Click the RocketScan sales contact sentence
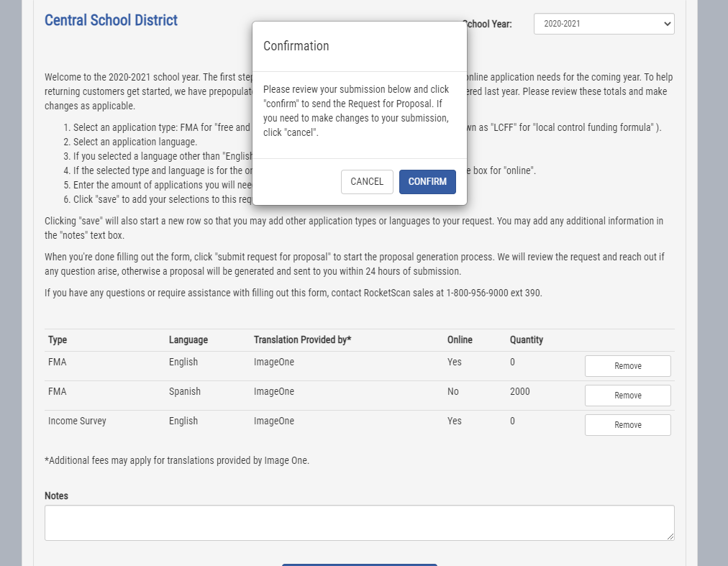Image resolution: width=728 pixels, height=566 pixels. [x=294, y=293]
